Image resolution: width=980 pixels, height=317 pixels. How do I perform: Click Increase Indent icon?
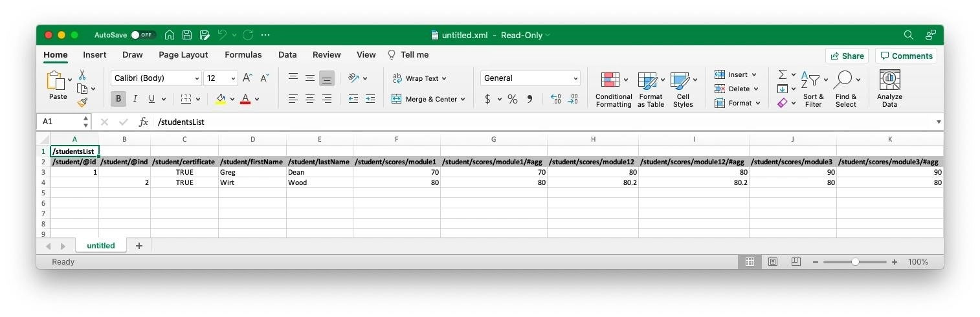pos(370,99)
